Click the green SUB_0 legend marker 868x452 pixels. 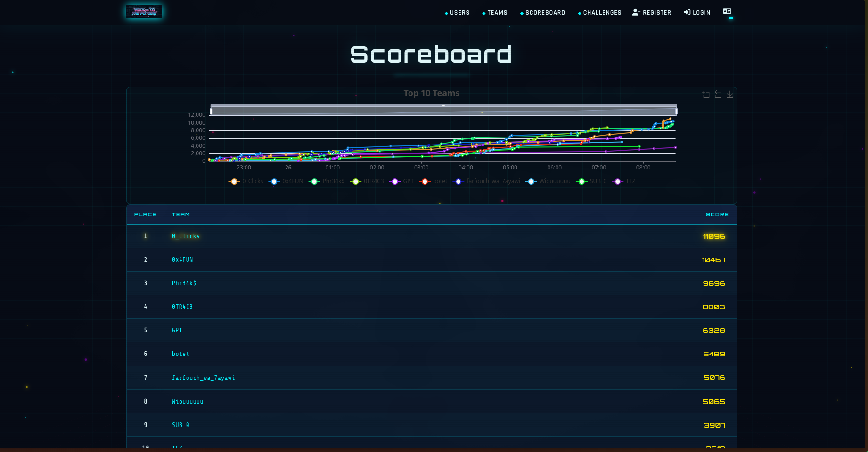(x=581, y=181)
